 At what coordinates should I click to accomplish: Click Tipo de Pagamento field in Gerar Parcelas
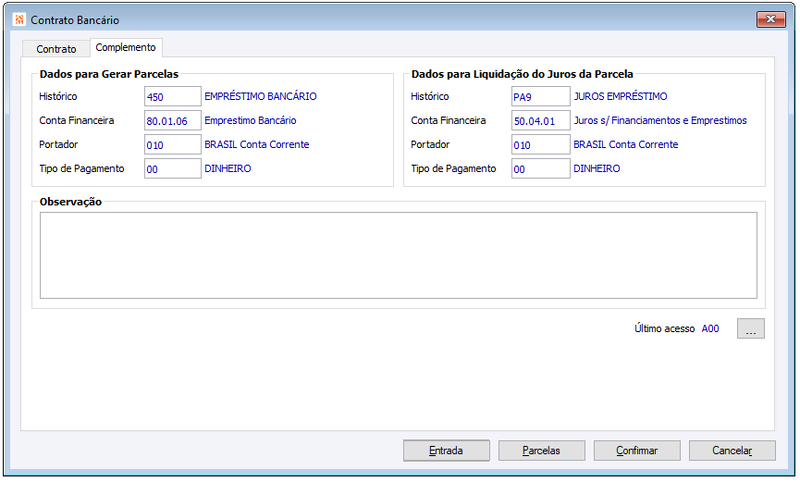click(172, 169)
